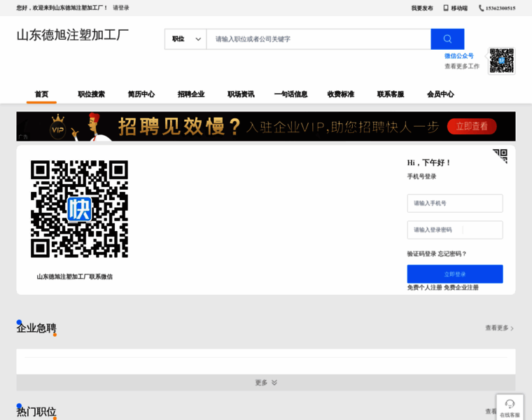Click the 热门职位 section heading

36,412
